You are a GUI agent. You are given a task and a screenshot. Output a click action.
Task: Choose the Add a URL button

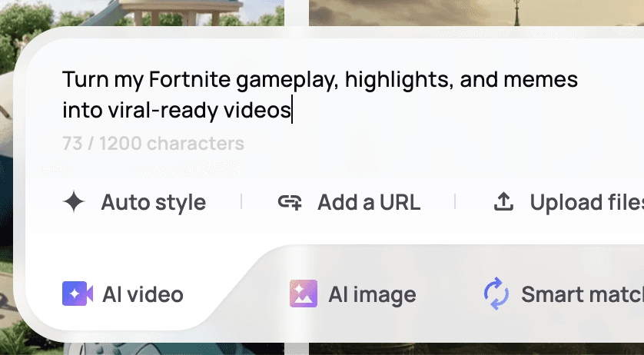coord(350,202)
